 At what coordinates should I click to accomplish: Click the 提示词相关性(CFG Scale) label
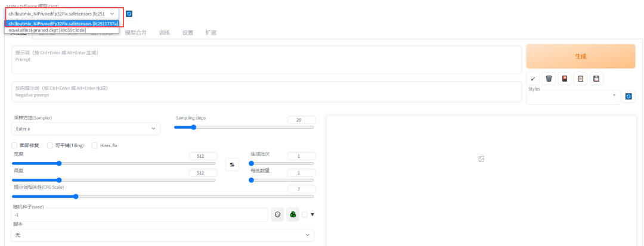coord(39,187)
